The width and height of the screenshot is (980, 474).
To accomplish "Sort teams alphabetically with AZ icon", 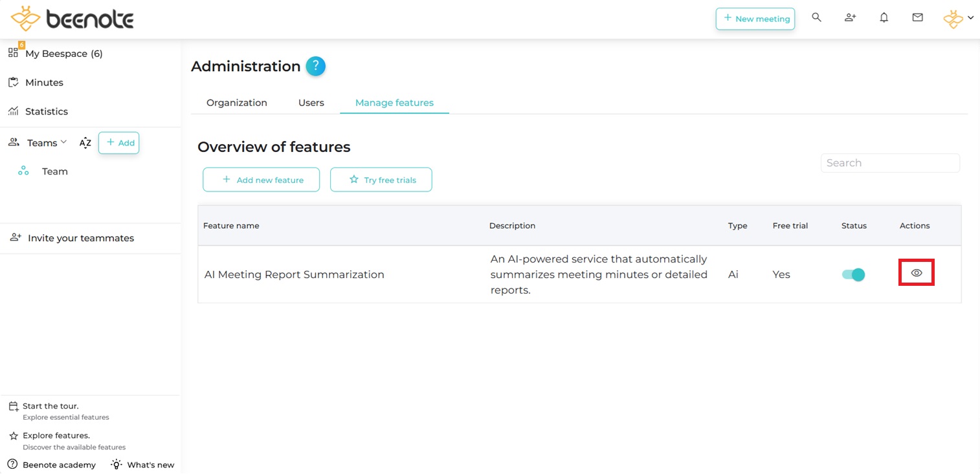I will 85,143.
